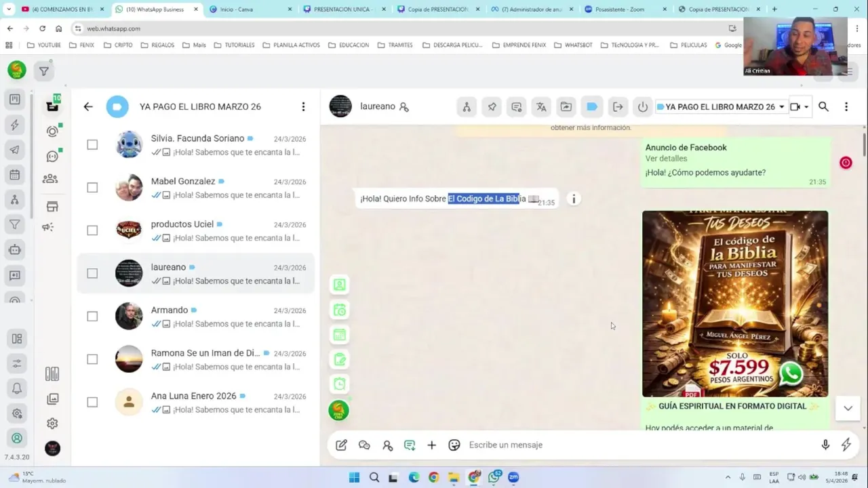Click the search magnifier in the chat header
Image resolution: width=868 pixels, height=488 pixels.
pos(823,106)
